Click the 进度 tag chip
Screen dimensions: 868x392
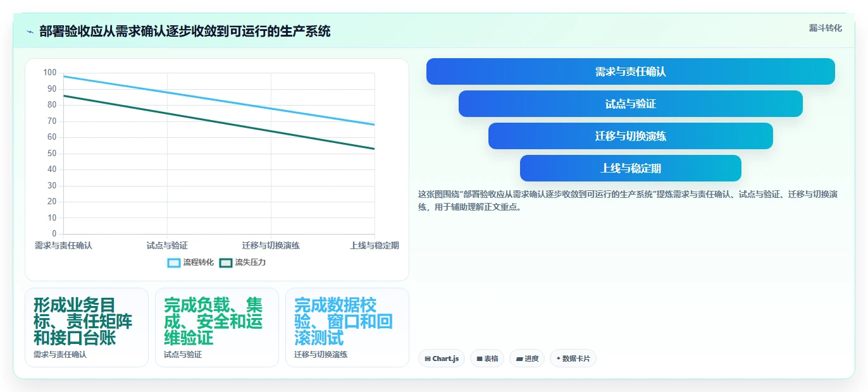527,358
